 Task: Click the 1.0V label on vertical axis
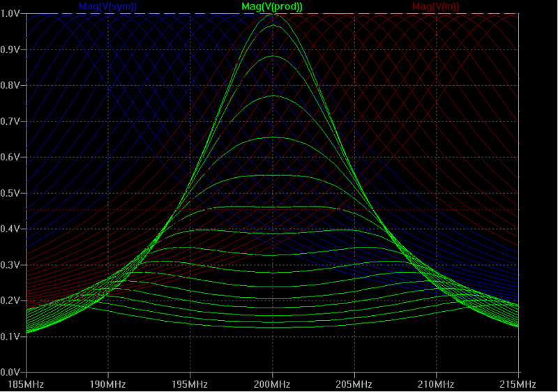pyautogui.click(x=13, y=14)
